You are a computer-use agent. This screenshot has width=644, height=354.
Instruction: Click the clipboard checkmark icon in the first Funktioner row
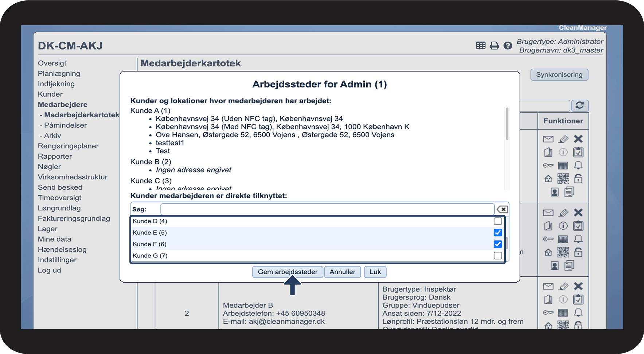click(578, 152)
